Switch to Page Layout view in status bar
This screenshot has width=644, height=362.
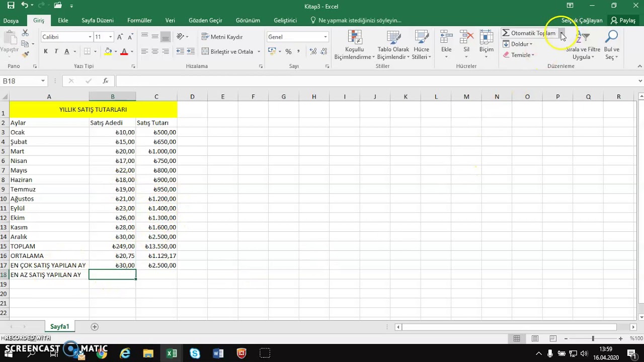[x=535, y=339]
